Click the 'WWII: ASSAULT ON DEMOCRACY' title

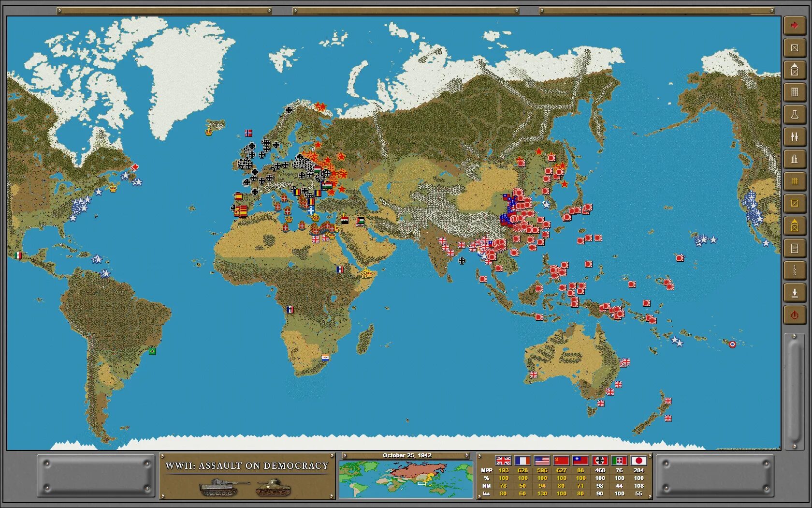tap(247, 465)
